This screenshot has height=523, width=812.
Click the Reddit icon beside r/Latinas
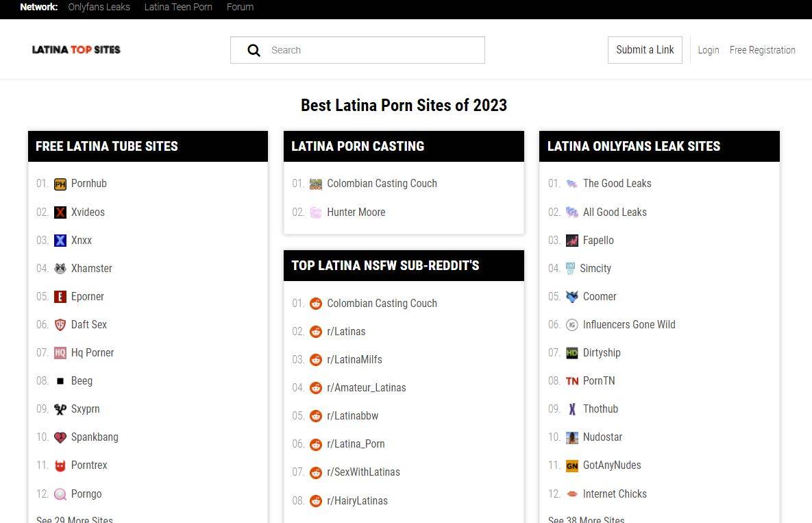316,332
